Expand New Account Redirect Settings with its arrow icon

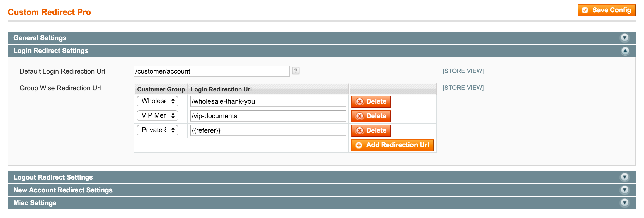625,190
